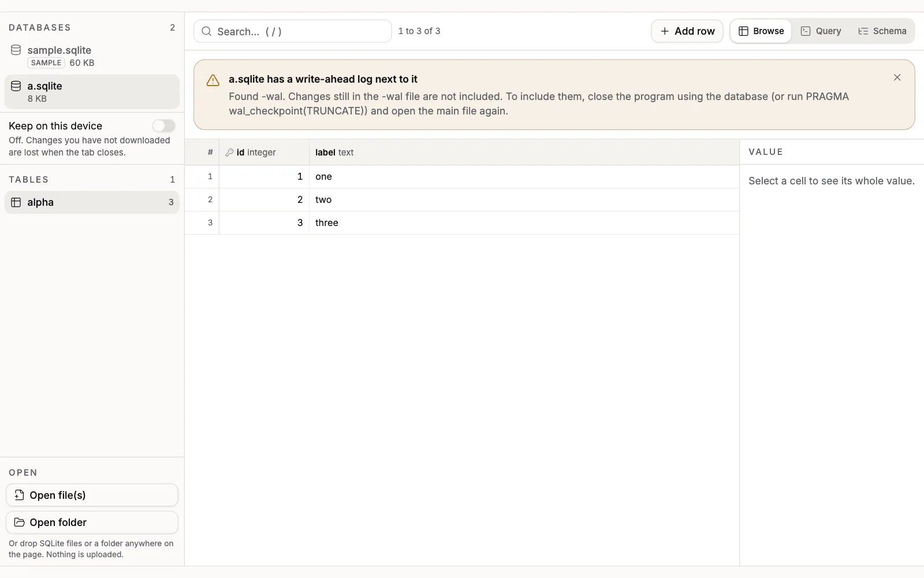
Task: Click the folder icon on Open folder
Action: pos(19,522)
